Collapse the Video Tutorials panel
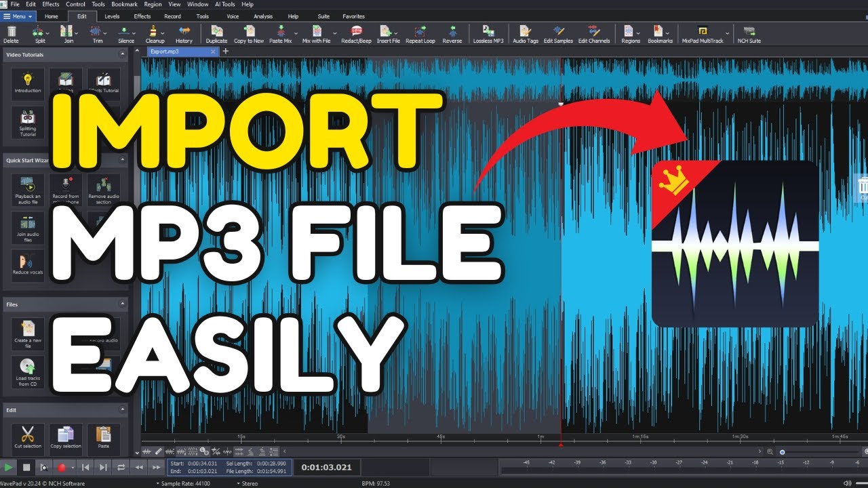This screenshot has width=868, height=488. 123,54
